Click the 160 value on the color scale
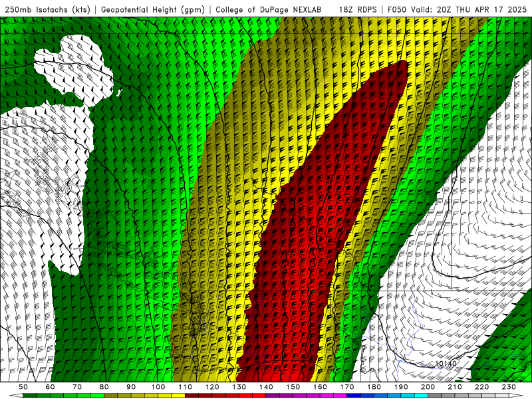Screen dimensions: 532x399 pyautogui.click(x=321, y=387)
